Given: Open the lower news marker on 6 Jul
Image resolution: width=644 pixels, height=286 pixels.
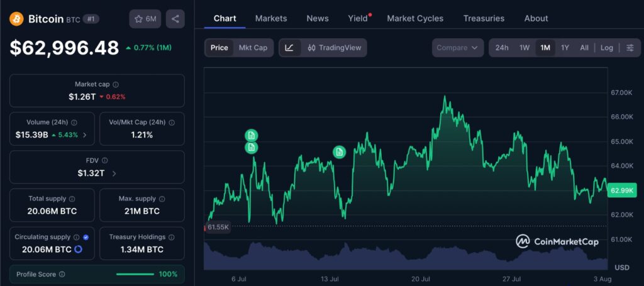Looking at the screenshot, I should 252,147.
